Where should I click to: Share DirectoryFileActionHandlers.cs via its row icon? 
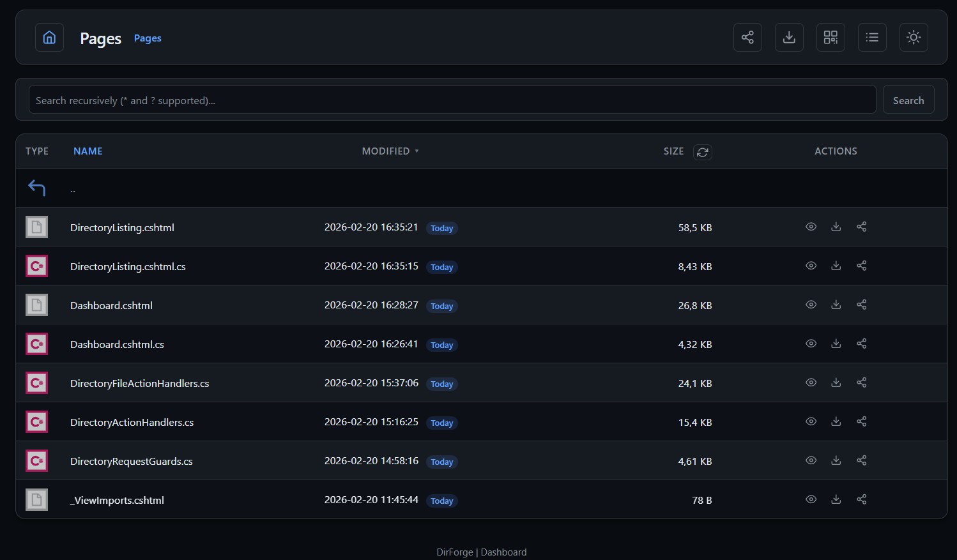[x=861, y=382]
